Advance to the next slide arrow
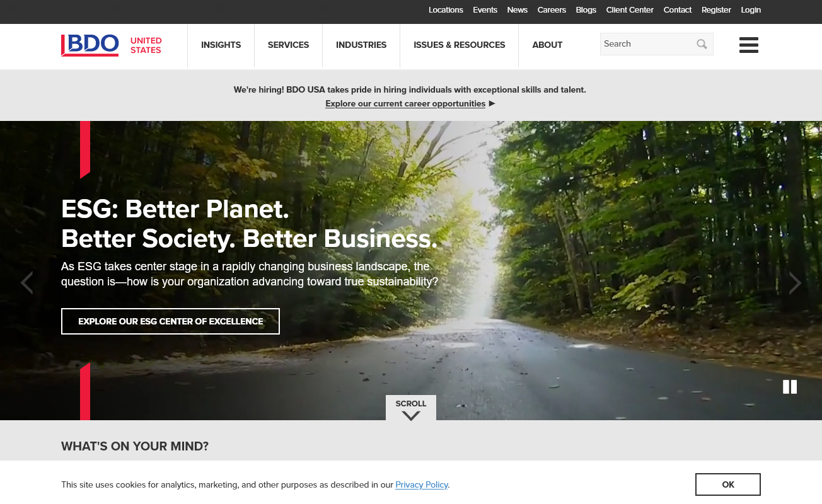822x504 pixels. [x=795, y=283]
